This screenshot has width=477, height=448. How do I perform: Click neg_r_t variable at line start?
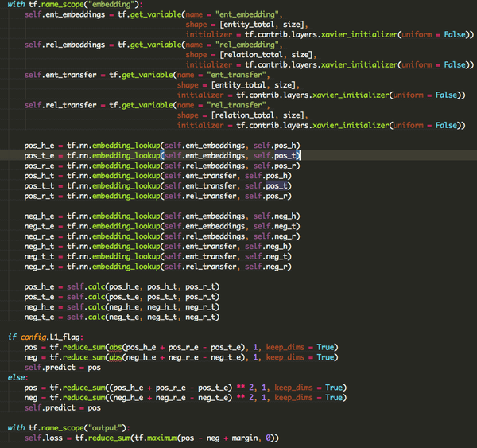(x=39, y=267)
